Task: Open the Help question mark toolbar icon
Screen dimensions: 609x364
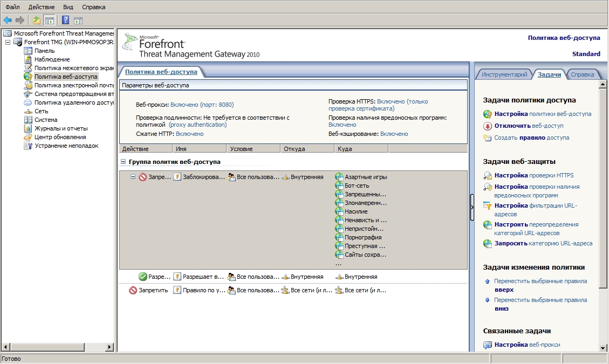Action: 66,20
